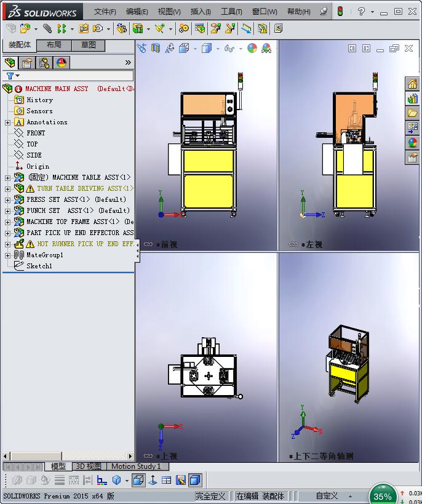
Task: Expand the tab chevron in manager pane
Action: [128, 62]
